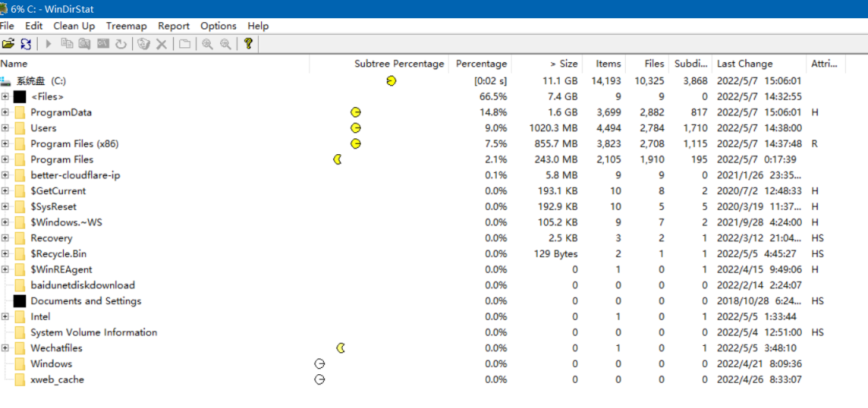
Task: Expand the ProgramData folder node
Action: 6,112
